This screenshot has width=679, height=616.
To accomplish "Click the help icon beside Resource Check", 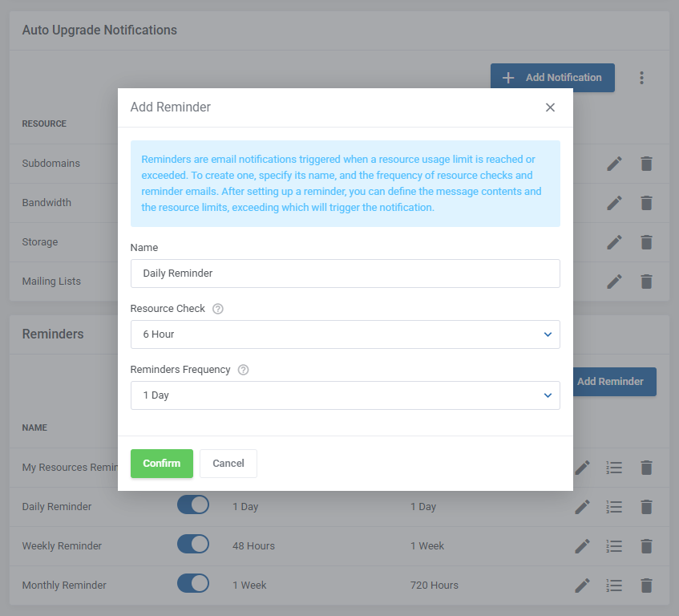I will click(218, 308).
